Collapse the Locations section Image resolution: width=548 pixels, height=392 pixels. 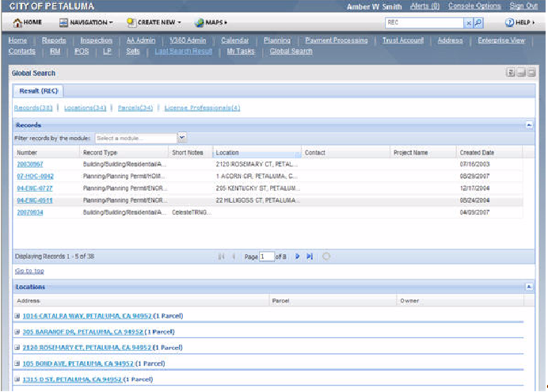[x=529, y=287]
